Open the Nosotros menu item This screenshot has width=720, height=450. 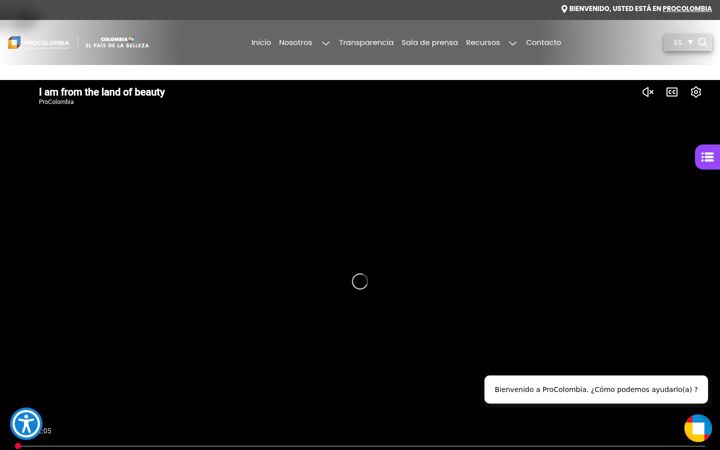click(295, 42)
